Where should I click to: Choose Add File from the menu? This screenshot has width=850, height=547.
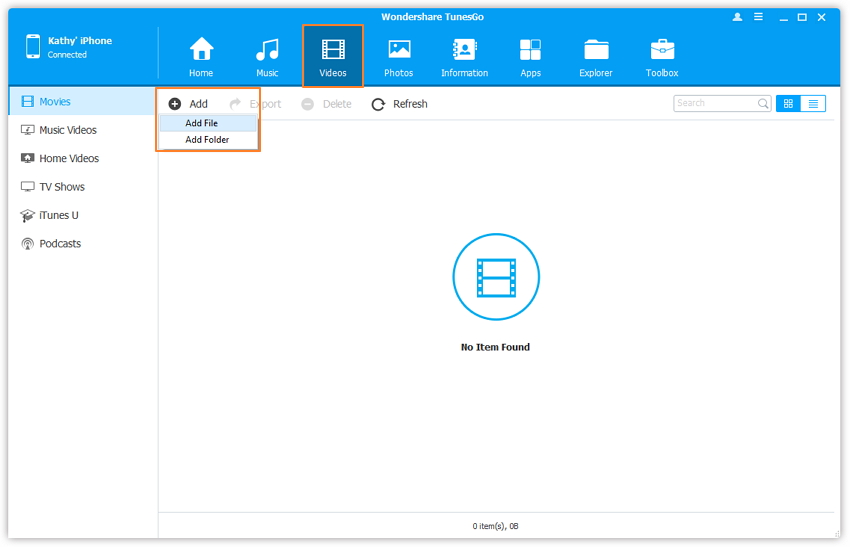[202, 123]
